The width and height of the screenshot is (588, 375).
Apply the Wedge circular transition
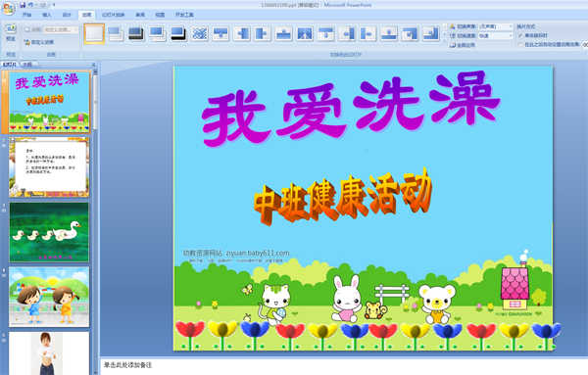(x=305, y=33)
